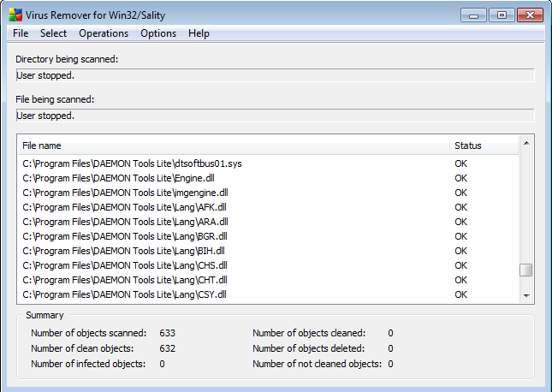Maximize the Virus Remover window
Image resolution: width=552 pixels, height=392 pixels.
pyautogui.click(x=502, y=15)
